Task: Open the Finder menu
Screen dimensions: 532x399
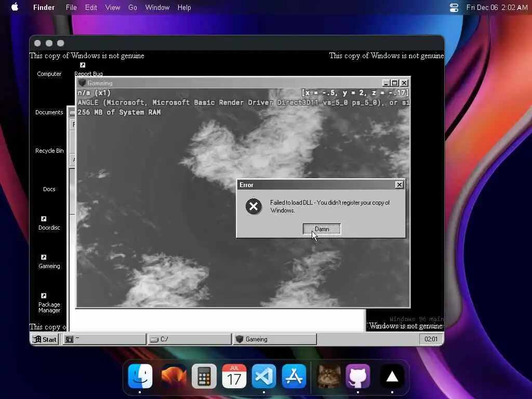Action: [x=44, y=7]
